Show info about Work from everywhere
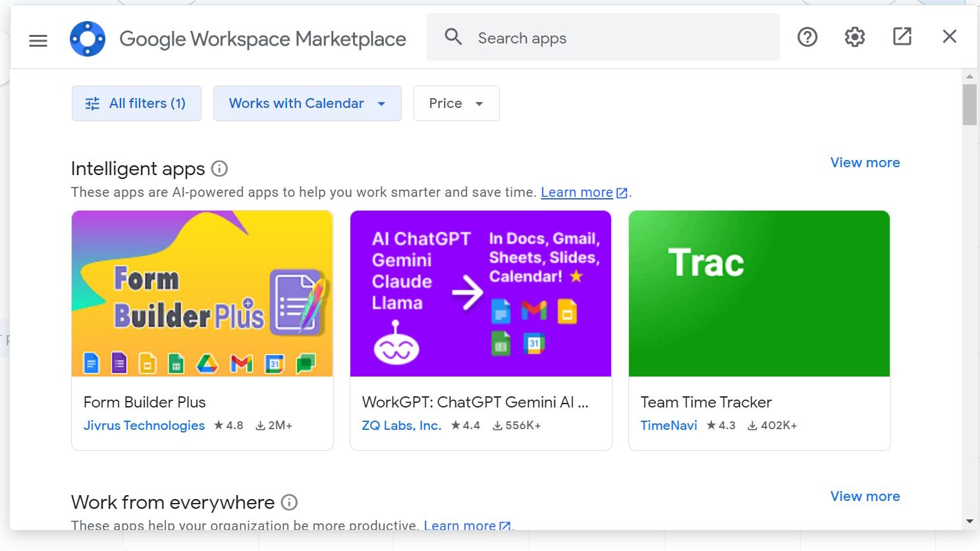Screen dimensions: 980x551 [289, 502]
